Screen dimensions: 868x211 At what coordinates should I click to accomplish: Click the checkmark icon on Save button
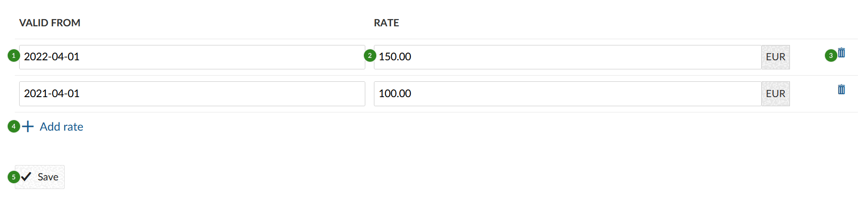click(x=26, y=177)
